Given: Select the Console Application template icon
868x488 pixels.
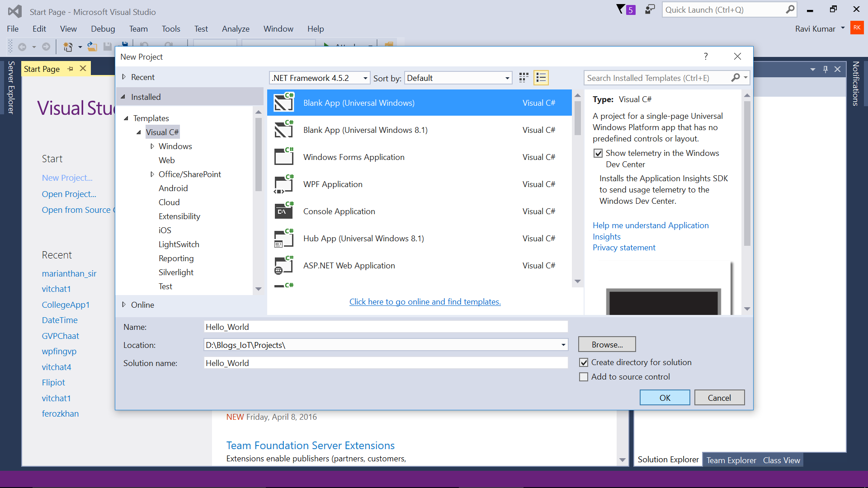Looking at the screenshot, I should [284, 211].
